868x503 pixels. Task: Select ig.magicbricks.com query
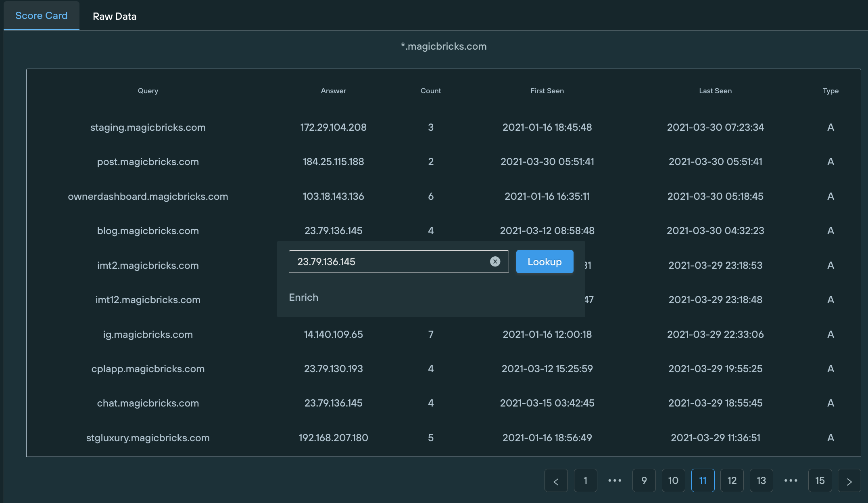[148, 335]
